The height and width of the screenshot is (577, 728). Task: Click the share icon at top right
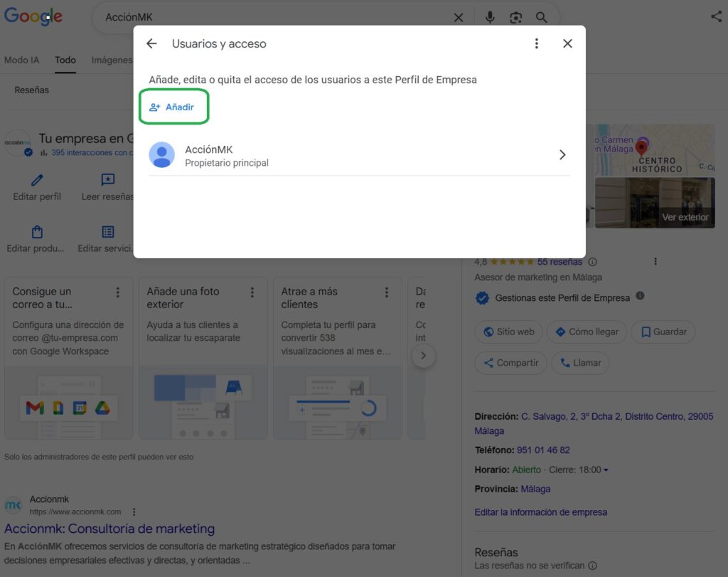point(716,17)
